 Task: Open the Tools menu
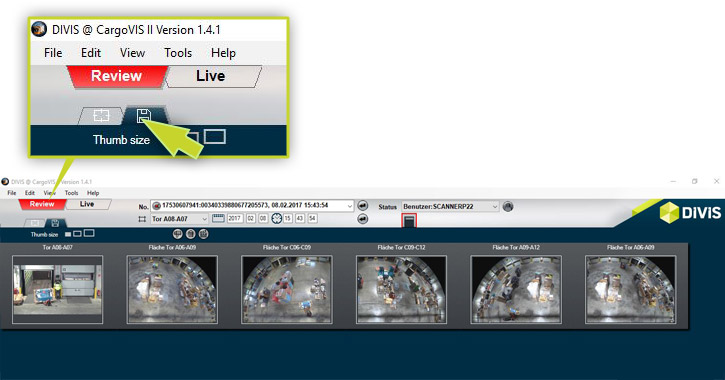(71, 193)
